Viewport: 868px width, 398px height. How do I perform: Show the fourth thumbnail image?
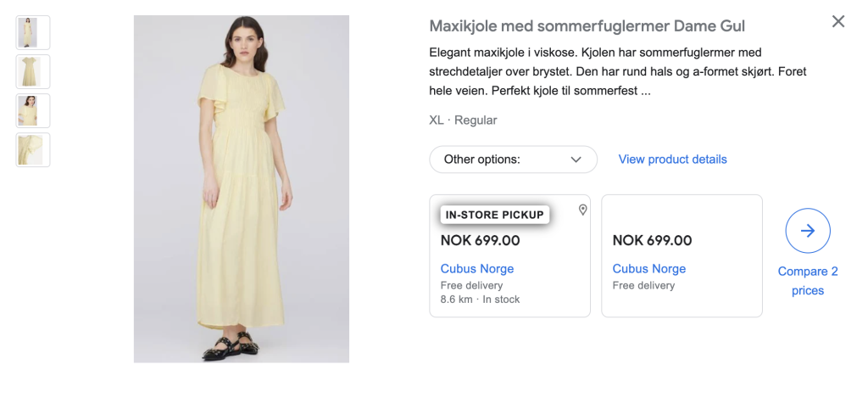coord(33,149)
